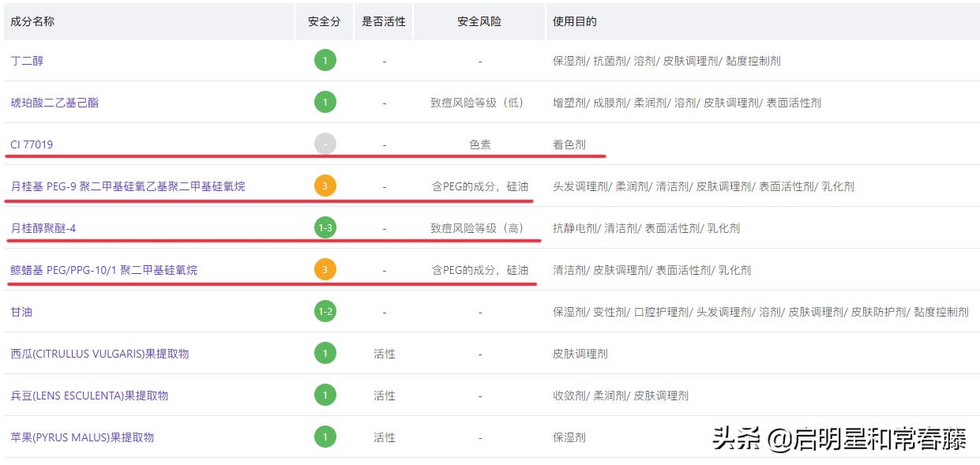The image size is (980, 465).
Task: Click the 安全风险 column header
Action: tap(479, 21)
